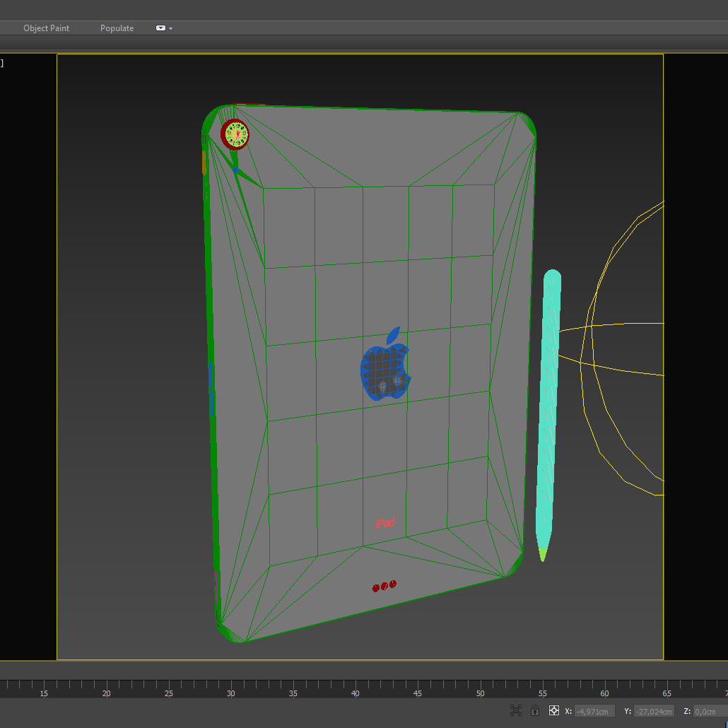Select the cyan stylus pencil object
Image resolution: width=728 pixels, height=728 pixels.
[x=548, y=410]
